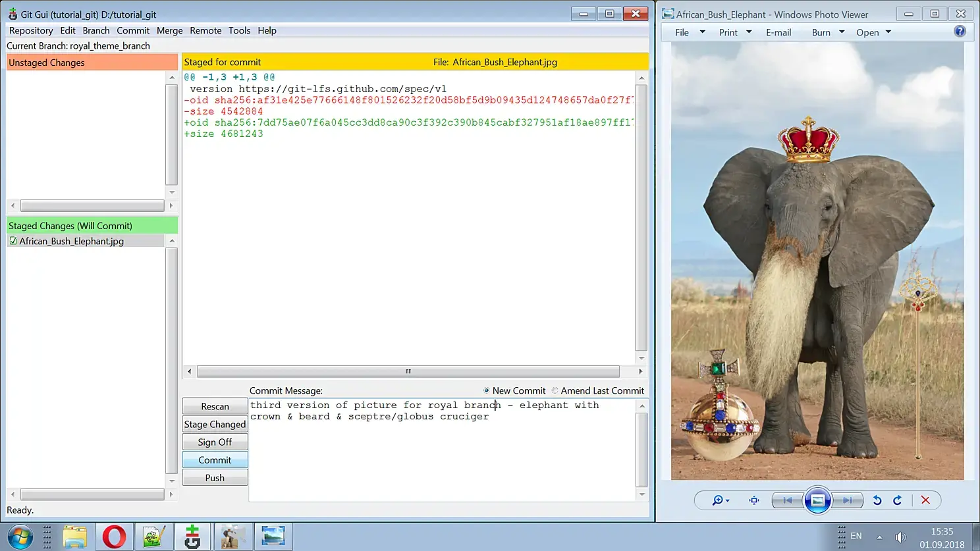Viewport: 980px width, 551px height.
Task: Open the zoom magnifier control in Photo Viewer
Action: click(721, 500)
